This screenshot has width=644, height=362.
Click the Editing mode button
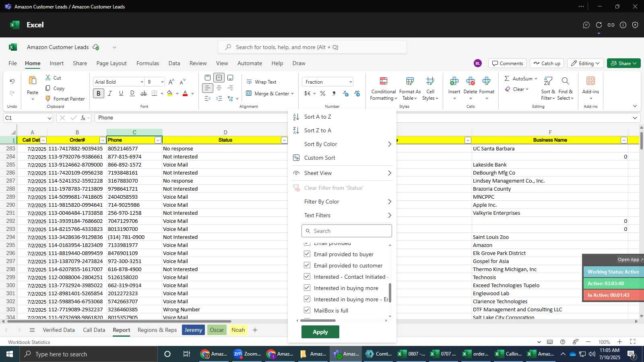[x=585, y=63]
